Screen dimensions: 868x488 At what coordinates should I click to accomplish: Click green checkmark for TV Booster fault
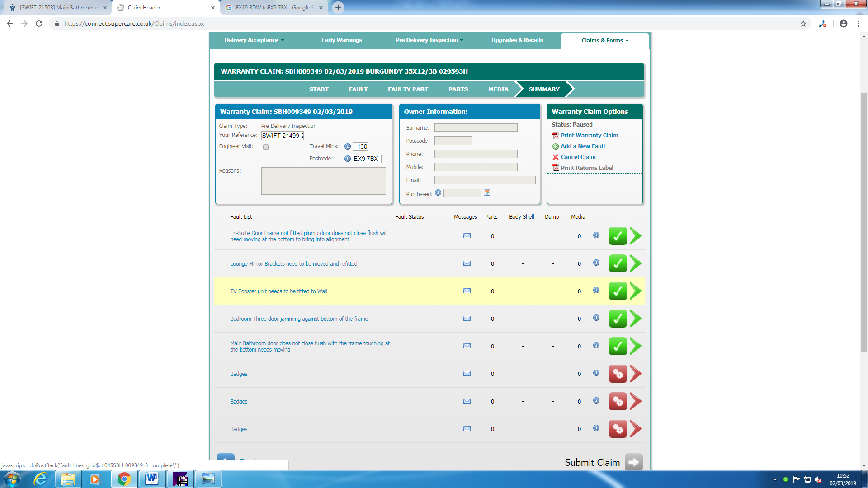[617, 291]
